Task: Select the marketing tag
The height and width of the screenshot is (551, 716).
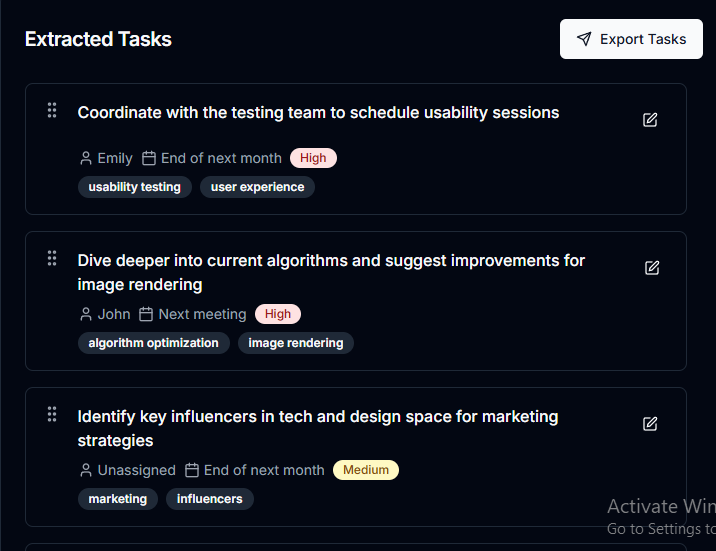Action: pyautogui.click(x=117, y=499)
